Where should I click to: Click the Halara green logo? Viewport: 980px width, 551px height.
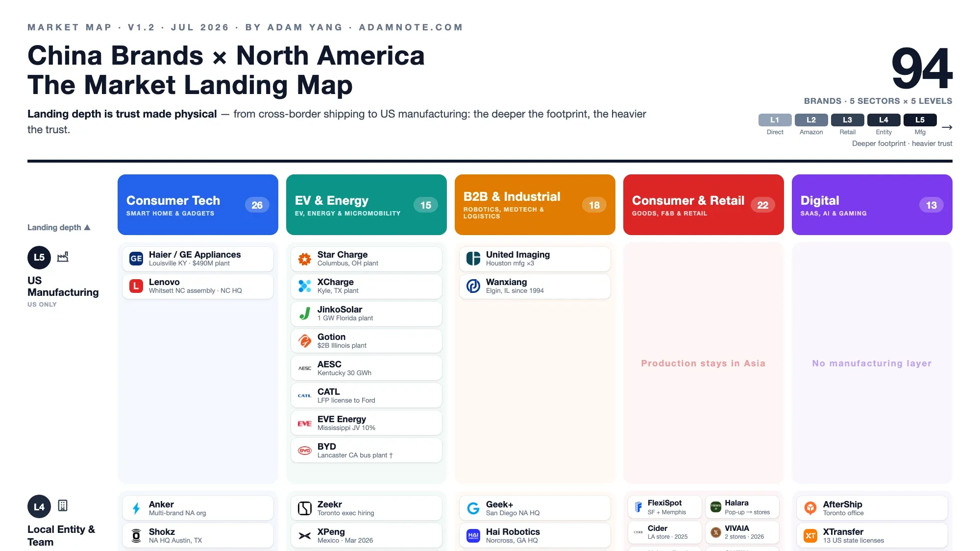[x=716, y=507]
